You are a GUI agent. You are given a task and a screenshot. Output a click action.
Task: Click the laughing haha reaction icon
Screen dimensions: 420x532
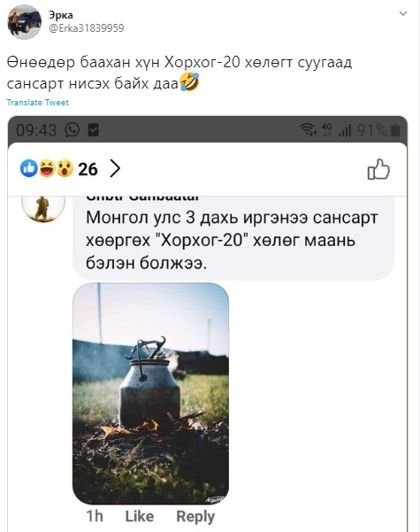point(47,168)
